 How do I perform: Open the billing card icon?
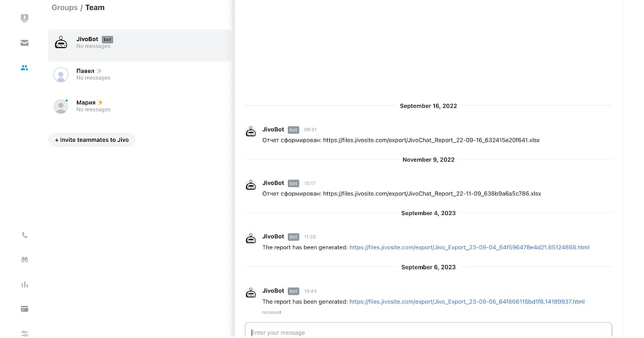[x=24, y=309]
